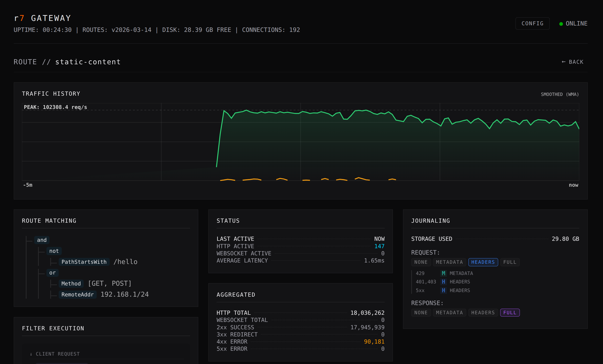Select request journaling NONE
This screenshot has width=603, height=364.
click(421, 262)
